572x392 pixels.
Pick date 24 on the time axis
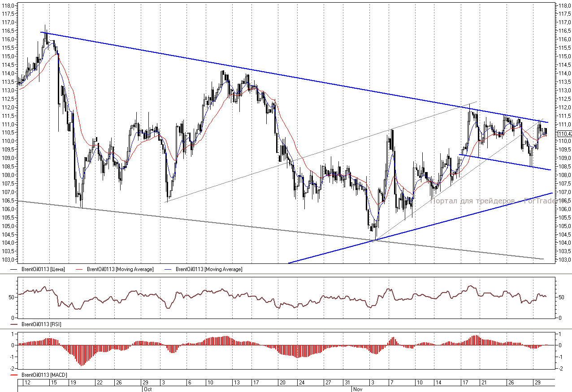(x=302, y=383)
